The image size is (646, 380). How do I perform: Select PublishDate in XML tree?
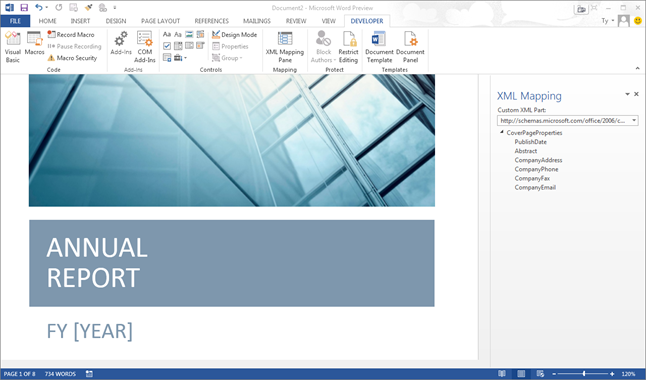point(531,142)
